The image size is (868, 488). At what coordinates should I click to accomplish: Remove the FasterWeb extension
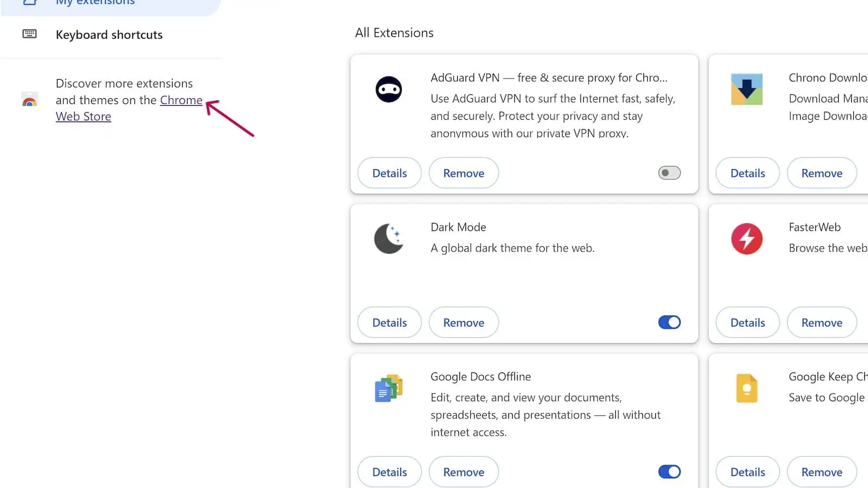[x=822, y=323]
